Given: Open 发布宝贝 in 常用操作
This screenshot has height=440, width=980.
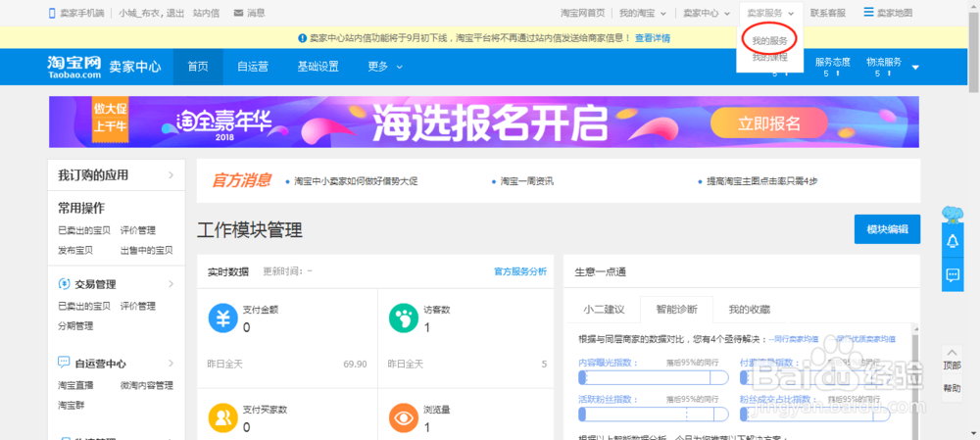Looking at the screenshot, I should pos(75,250).
